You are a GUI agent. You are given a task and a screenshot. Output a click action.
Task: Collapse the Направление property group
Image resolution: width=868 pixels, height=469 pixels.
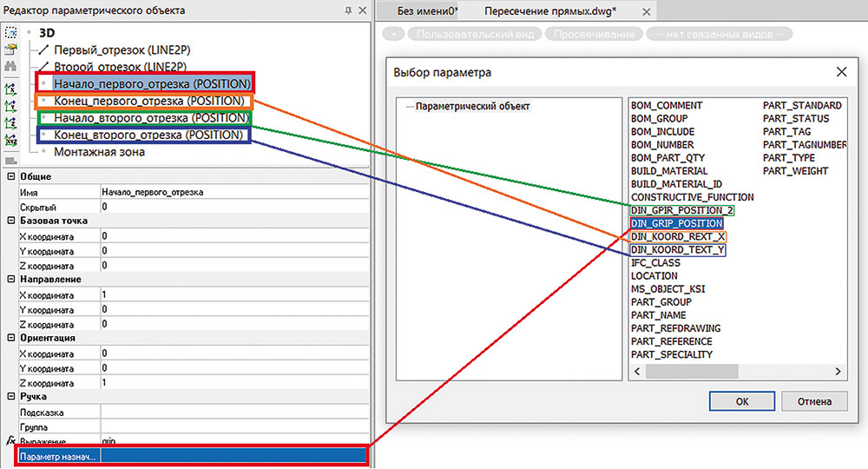(11, 281)
